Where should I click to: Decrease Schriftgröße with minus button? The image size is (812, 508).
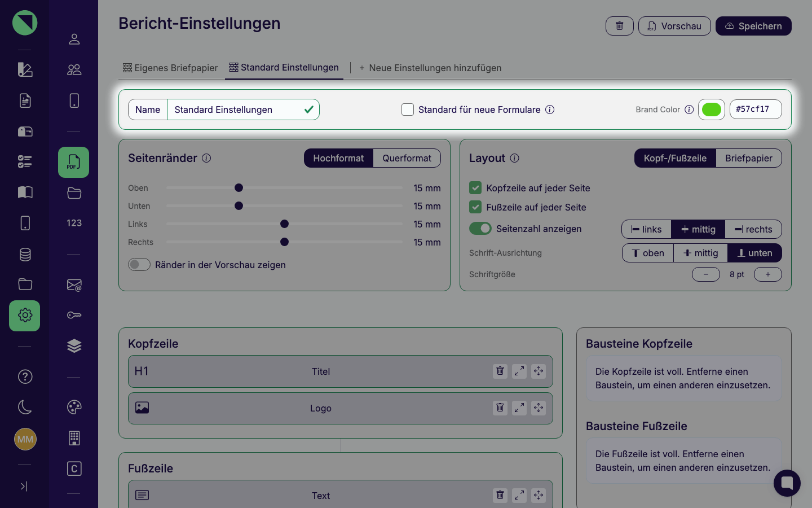pyautogui.click(x=706, y=274)
